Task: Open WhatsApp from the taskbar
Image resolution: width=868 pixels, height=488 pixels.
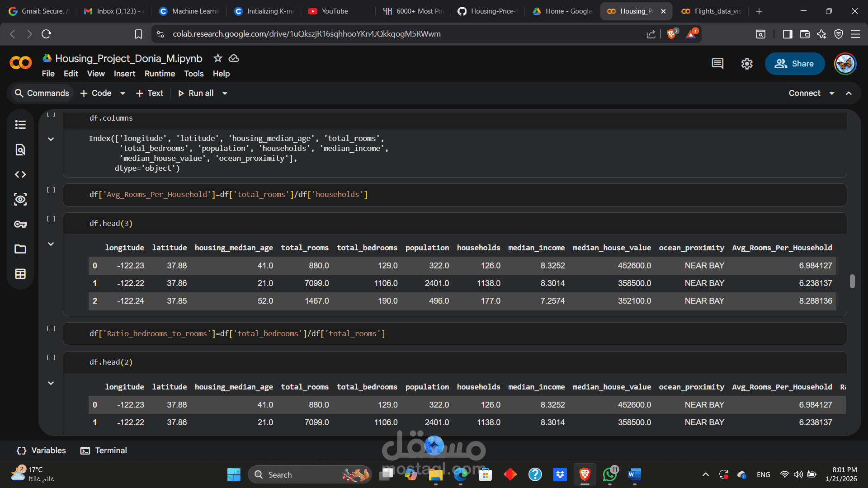Action: coord(609,474)
